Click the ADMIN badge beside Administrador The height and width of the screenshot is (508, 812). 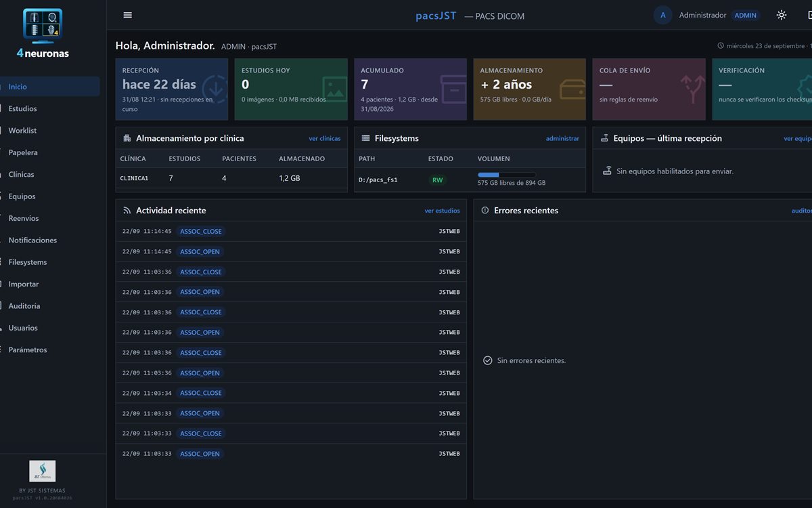tap(746, 16)
